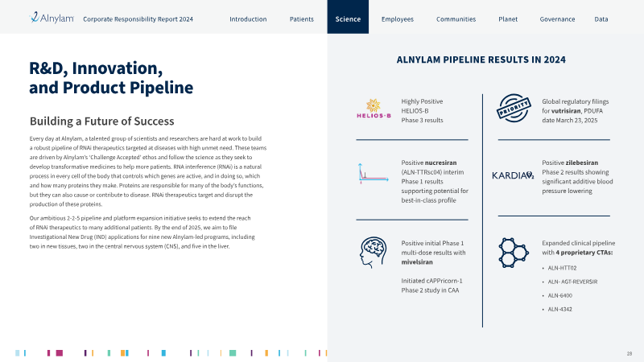Click the page number 28

tap(630, 353)
